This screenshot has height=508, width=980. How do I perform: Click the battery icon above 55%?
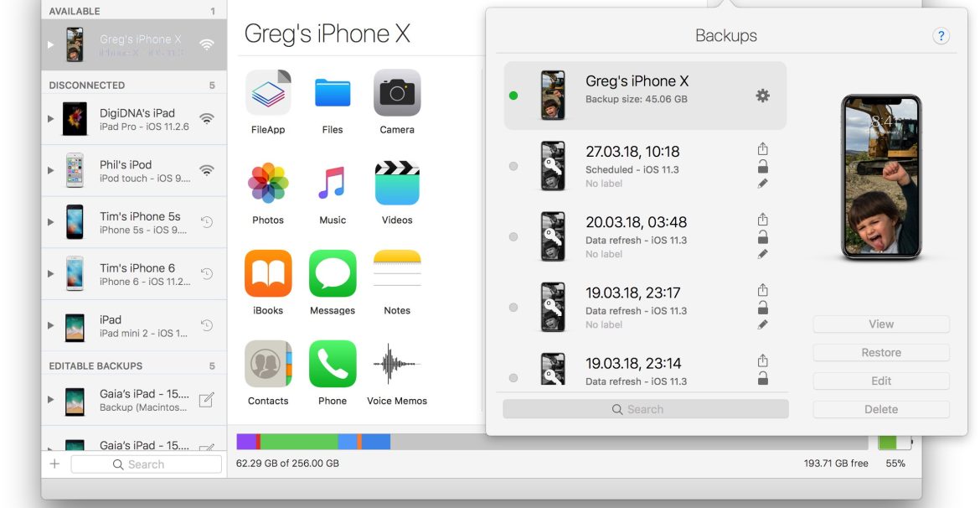(x=895, y=443)
